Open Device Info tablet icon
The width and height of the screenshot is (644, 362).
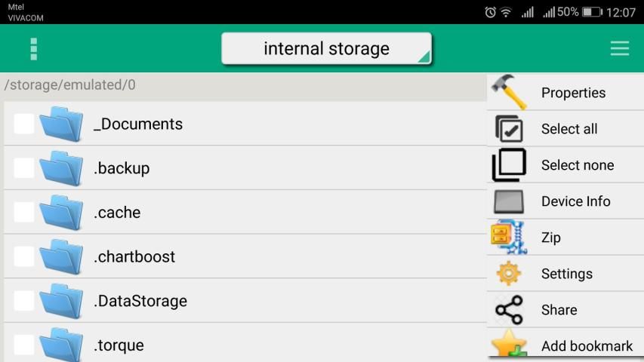(509, 201)
